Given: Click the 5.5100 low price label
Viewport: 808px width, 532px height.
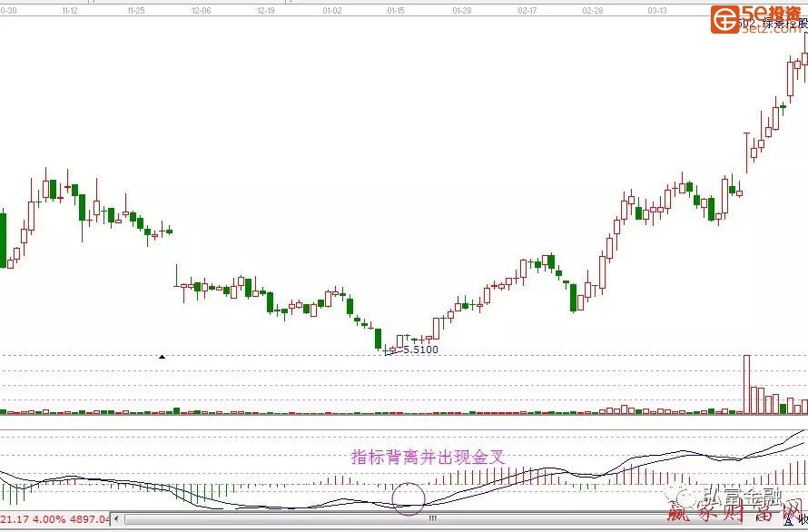Looking at the screenshot, I should tap(420, 350).
